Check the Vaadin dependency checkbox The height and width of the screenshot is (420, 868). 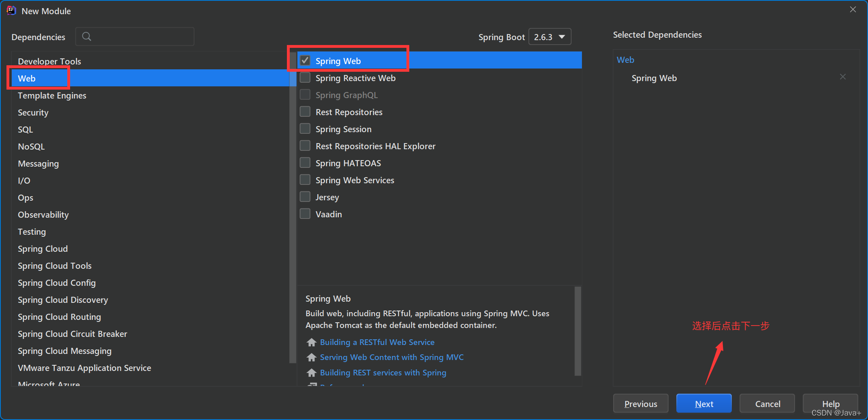pyautogui.click(x=305, y=214)
